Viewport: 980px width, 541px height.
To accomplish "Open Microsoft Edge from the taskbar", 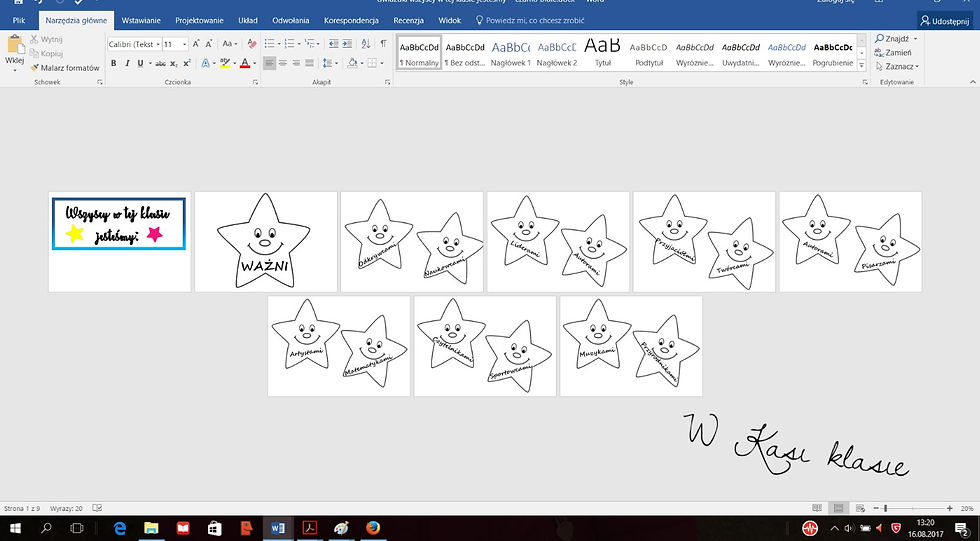I will coord(119,529).
